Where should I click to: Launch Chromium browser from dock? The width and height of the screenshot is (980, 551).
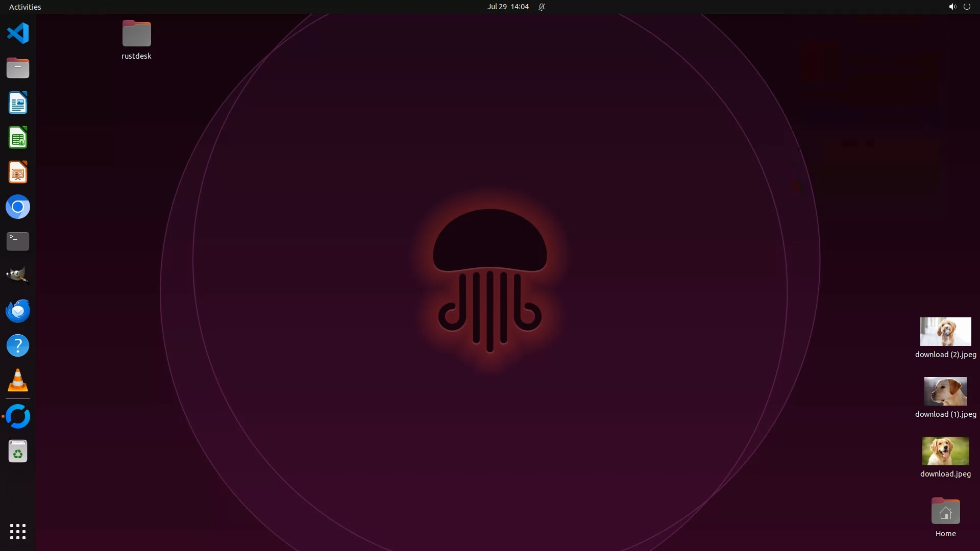coord(18,207)
